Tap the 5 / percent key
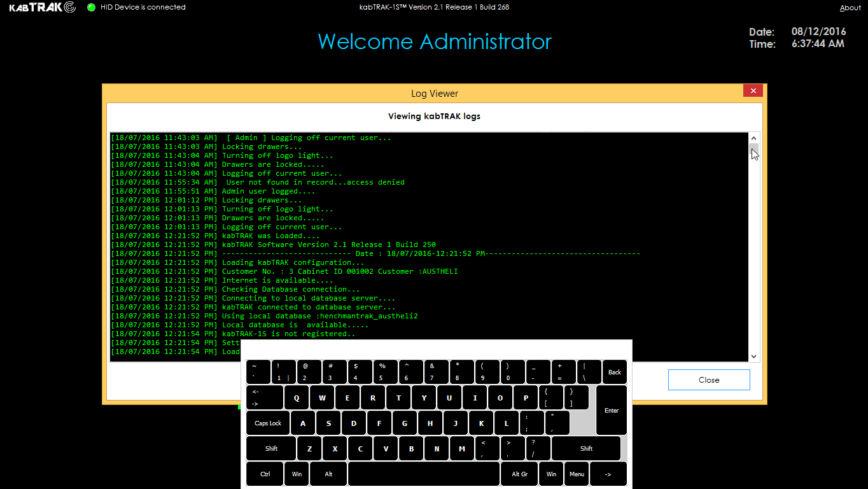 [386, 372]
